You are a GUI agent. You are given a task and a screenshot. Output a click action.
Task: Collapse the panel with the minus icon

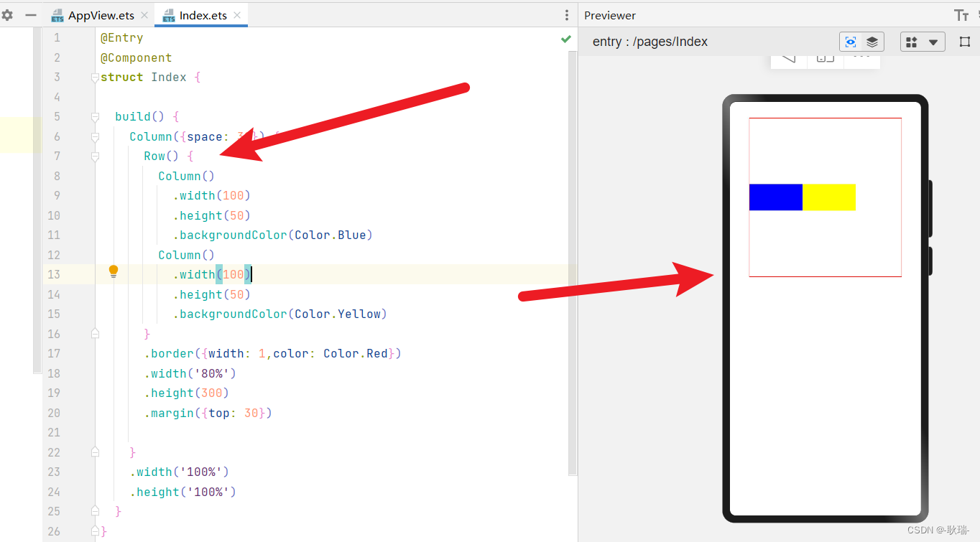(x=31, y=15)
